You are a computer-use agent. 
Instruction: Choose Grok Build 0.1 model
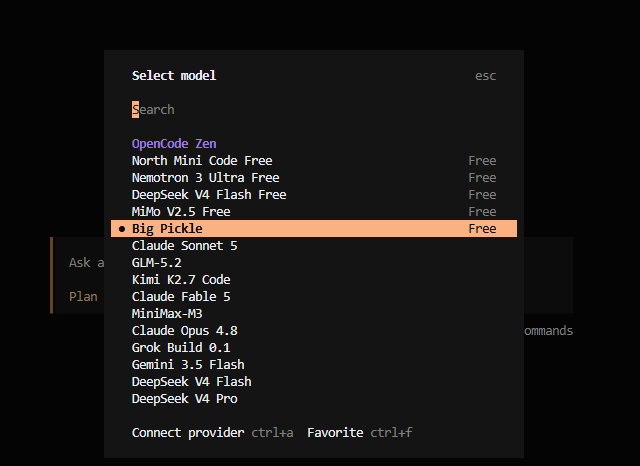tap(313, 348)
